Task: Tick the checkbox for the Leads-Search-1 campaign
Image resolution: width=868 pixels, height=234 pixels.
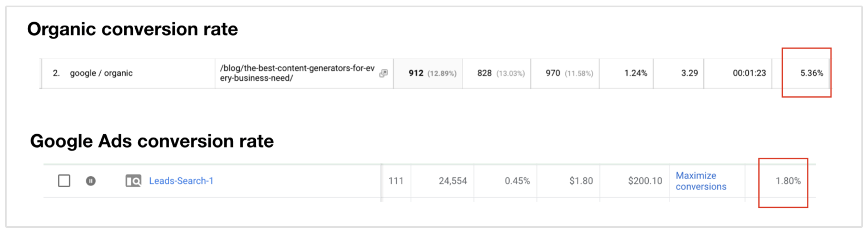Action: pos(64,181)
